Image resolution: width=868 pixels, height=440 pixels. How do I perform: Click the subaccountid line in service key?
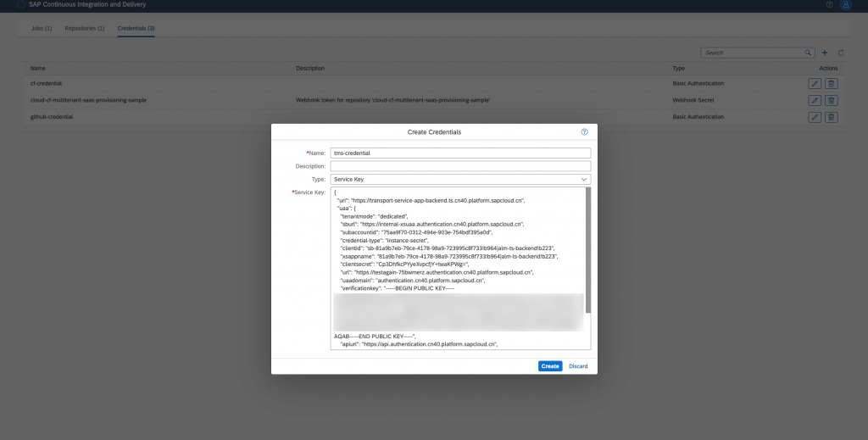point(416,232)
